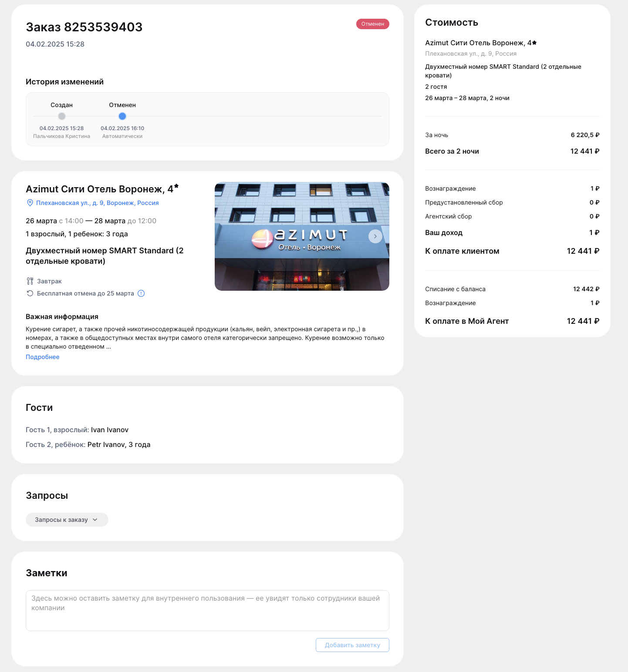Click guest Petr Ivanov, 3 года row
This screenshot has width=628, height=672.
point(88,444)
